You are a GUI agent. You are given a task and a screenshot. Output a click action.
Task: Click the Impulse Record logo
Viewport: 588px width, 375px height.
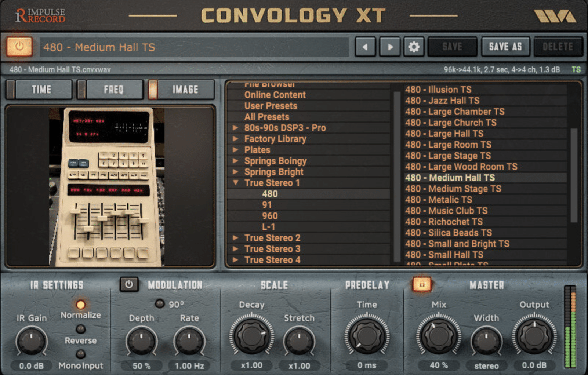point(40,15)
